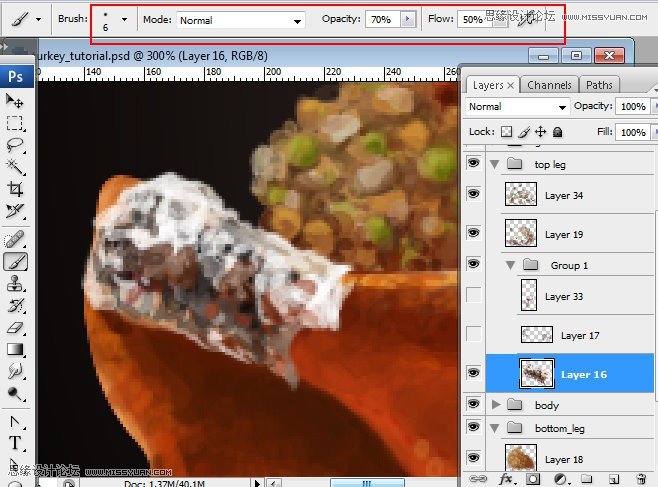658x487 pixels.
Task: Open the status bar info arrow
Action: (x=257, y=483)
